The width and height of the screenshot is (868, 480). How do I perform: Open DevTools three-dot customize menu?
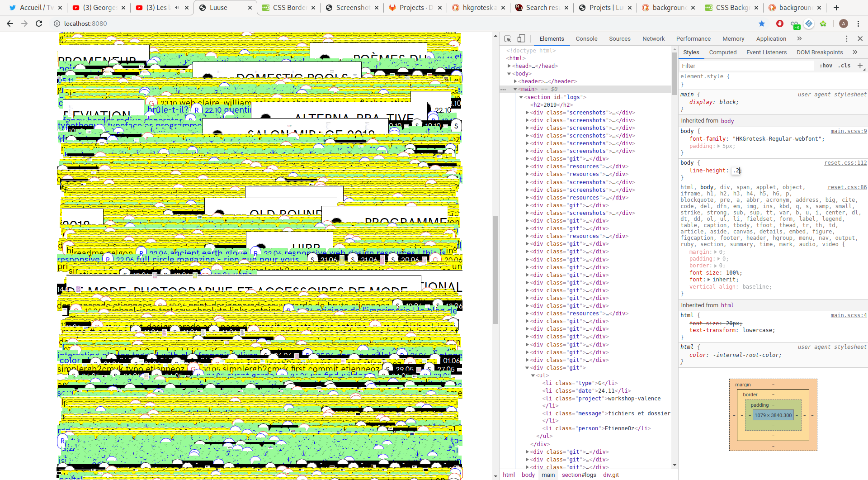pyautogui.click(x=846, y=39)
